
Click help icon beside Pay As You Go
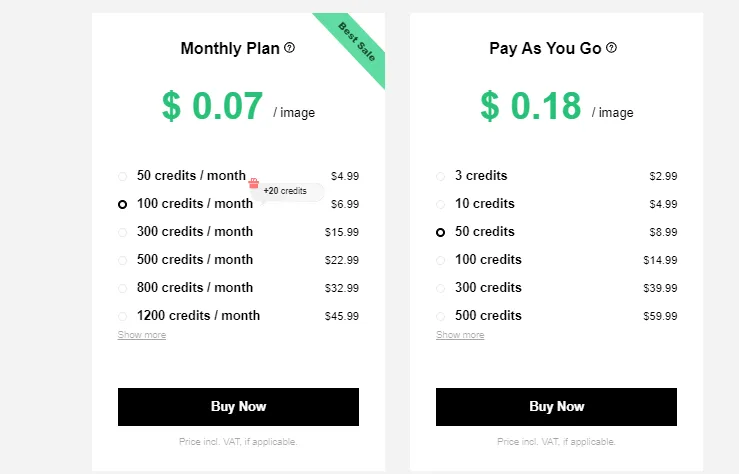(x=611, y=48)
